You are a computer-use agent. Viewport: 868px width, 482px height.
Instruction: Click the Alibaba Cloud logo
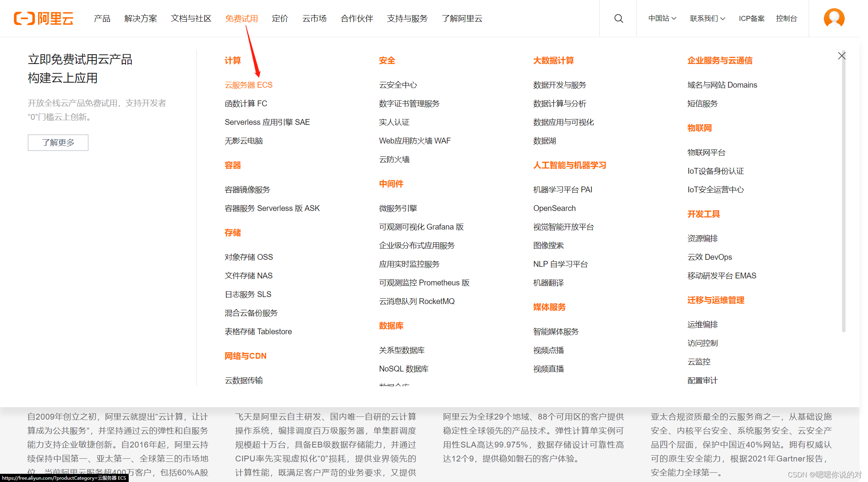(x=43, y=18)
